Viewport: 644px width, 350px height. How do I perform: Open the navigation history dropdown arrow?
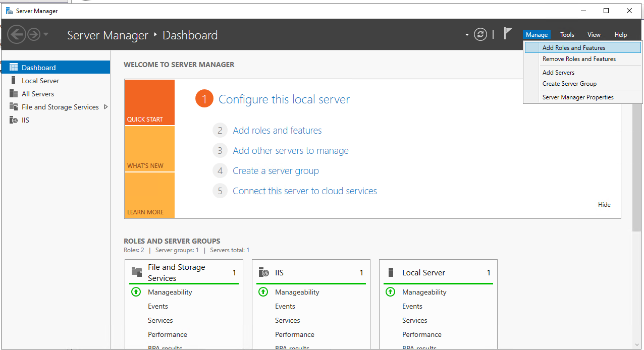(46, 34)
